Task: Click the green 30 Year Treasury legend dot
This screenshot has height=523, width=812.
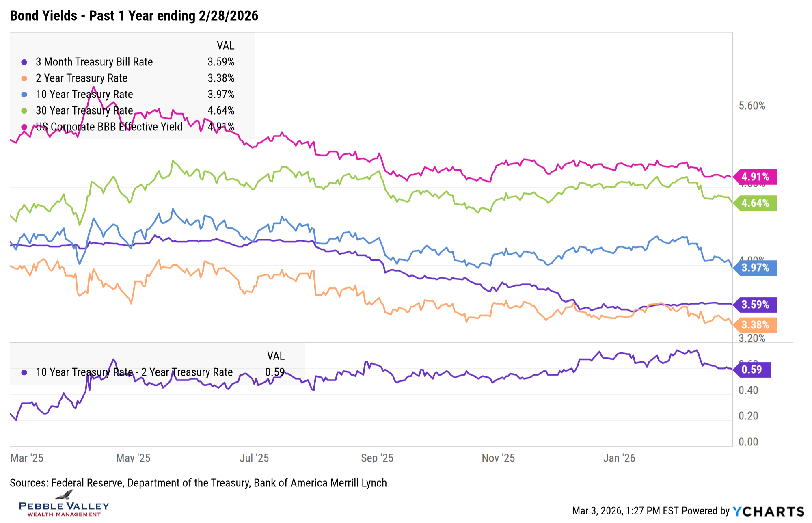Action: [x=24, y=111]
